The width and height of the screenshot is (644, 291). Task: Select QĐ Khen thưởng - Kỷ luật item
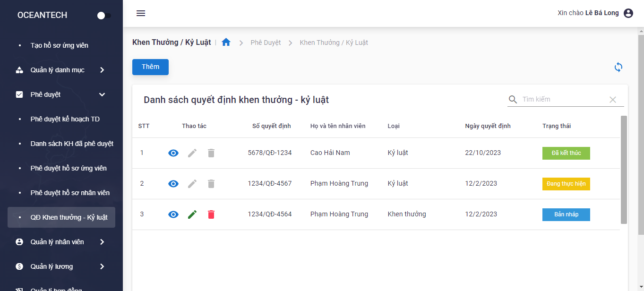(x=61, y=217)
